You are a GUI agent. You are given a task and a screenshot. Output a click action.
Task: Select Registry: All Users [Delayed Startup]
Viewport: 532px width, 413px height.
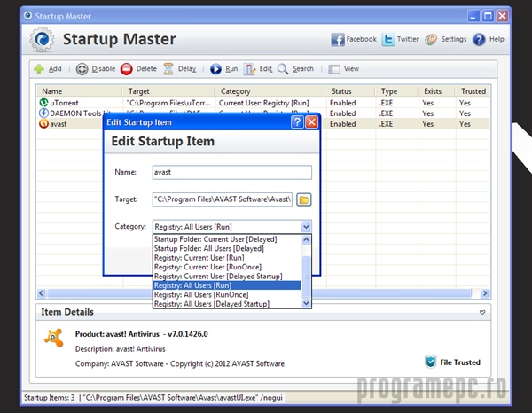(227, 304)
